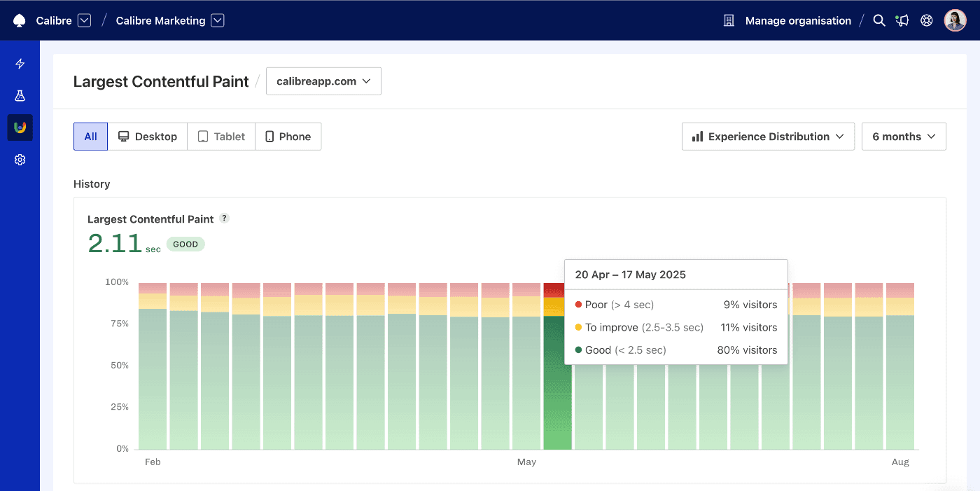Click the Manage organisation link
The height and width of the screenshot is (491, 980).
(x=797, y=20)
